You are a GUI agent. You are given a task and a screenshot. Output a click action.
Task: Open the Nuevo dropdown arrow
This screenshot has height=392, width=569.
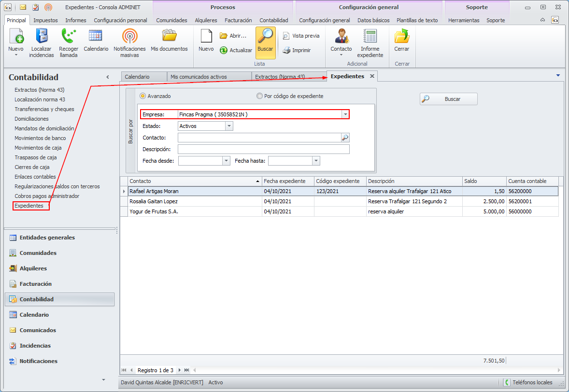(x=16, y=55)
